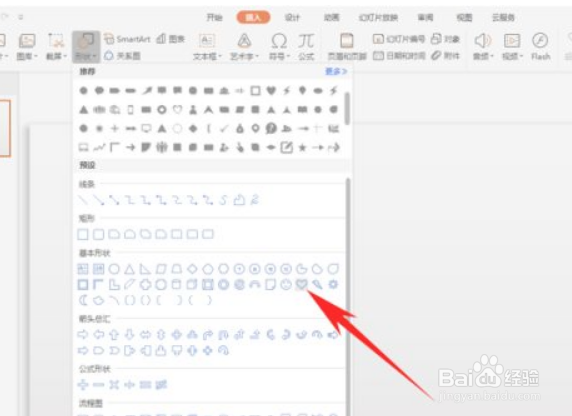Insert an 附件 attachment
Screen dimensions: 572x416
[x=445, y=56]
